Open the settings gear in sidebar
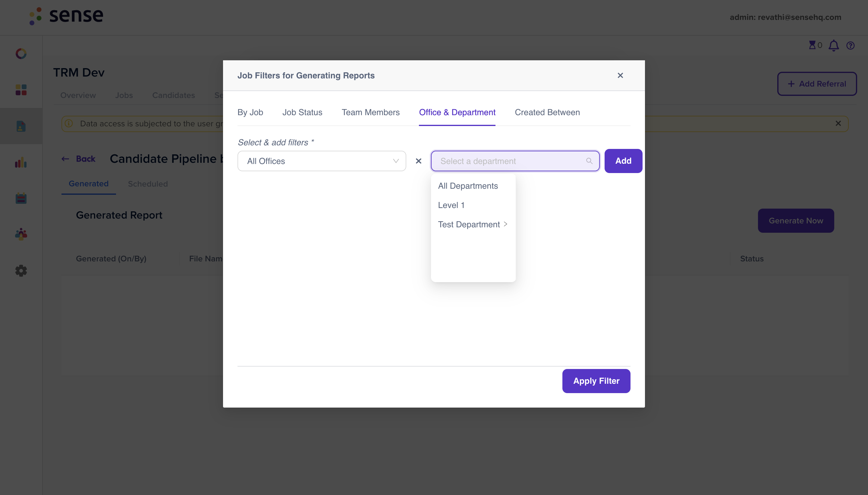 point(21,271)
